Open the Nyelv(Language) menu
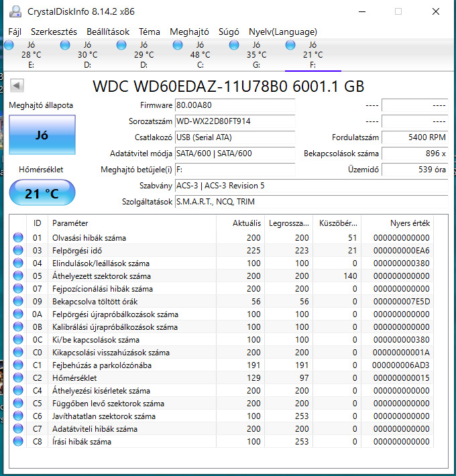Image resolution: width=456 pixels, height=476 pixels. tap(282, 32)
